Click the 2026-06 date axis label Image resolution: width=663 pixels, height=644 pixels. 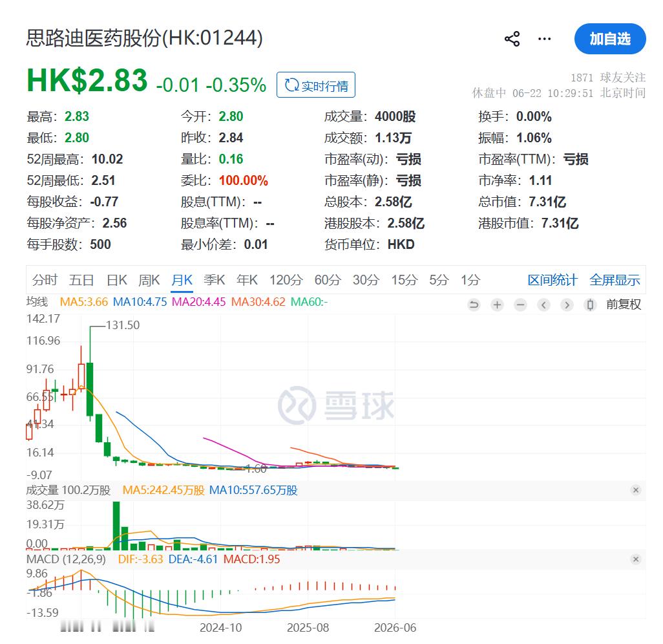click(395, 627)
